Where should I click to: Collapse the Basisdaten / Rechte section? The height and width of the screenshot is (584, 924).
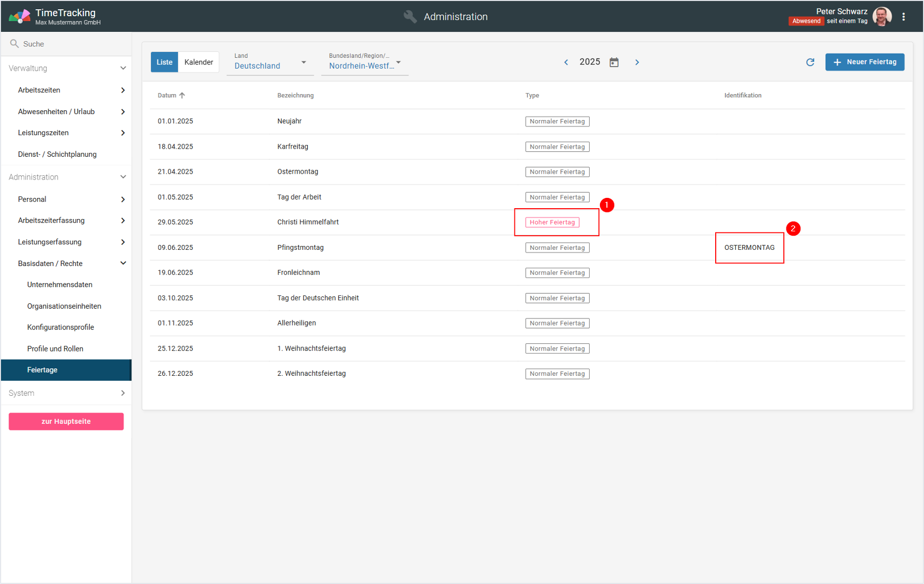123,263
